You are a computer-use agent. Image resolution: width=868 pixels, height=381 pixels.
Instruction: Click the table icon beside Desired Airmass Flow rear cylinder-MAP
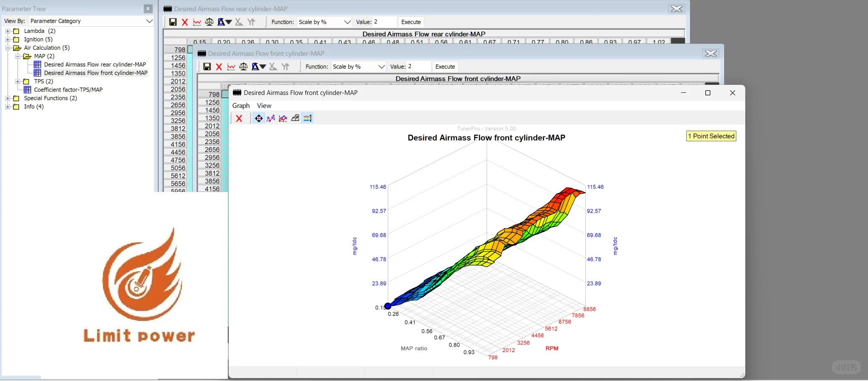pyautogui.click(x=37, y=64)
